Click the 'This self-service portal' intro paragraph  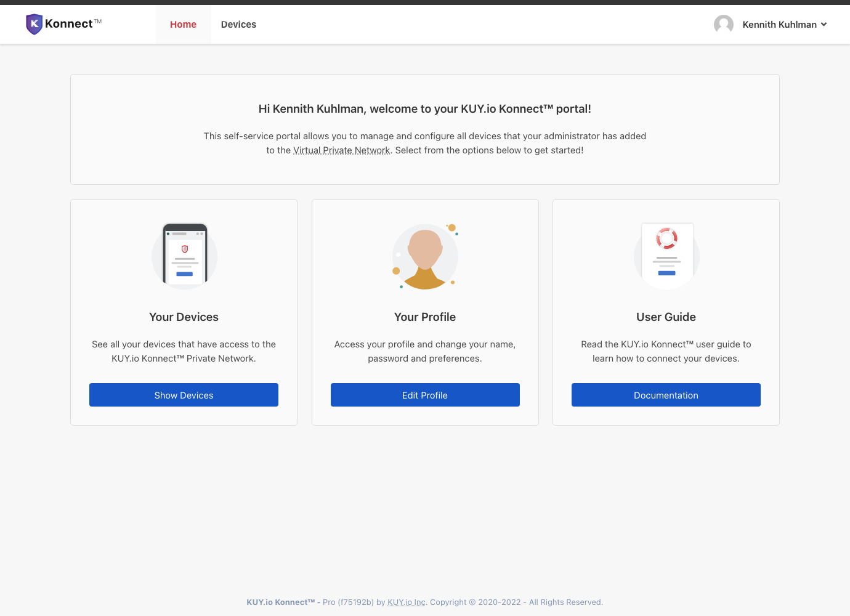coord(425,143)
